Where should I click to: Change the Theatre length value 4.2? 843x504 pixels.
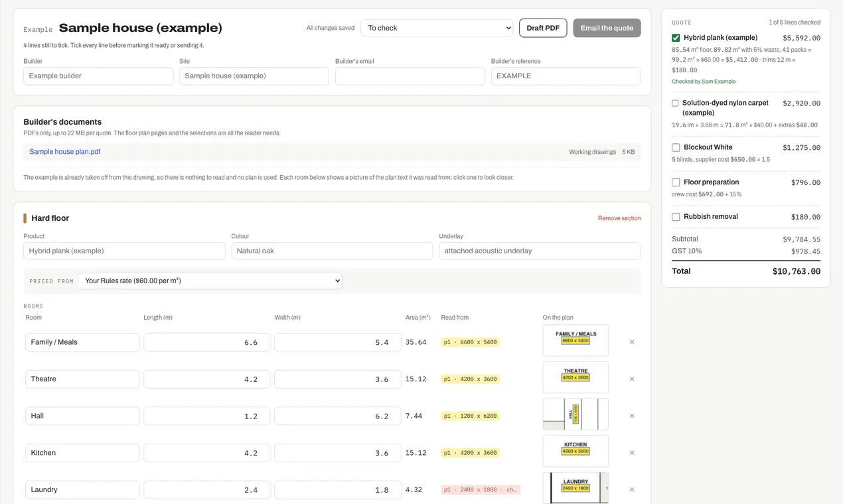pos(206,379)
